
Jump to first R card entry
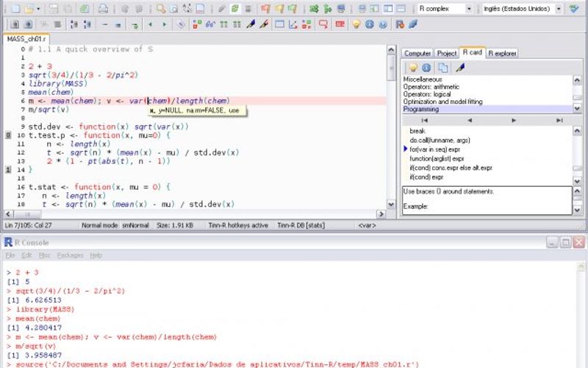[x=424, y=120]
